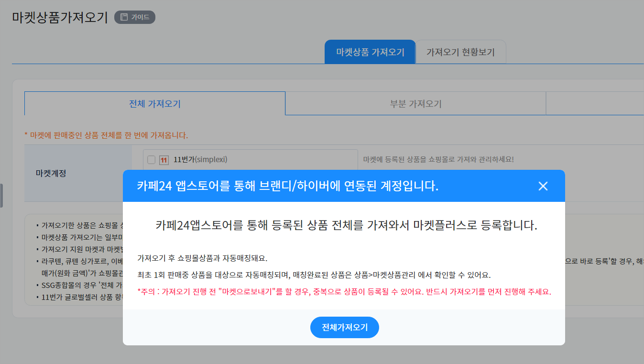The image size is (644, 364).
Task: Close the modal with the X icon
Action: pyautogui.click(x=543, y=186)
